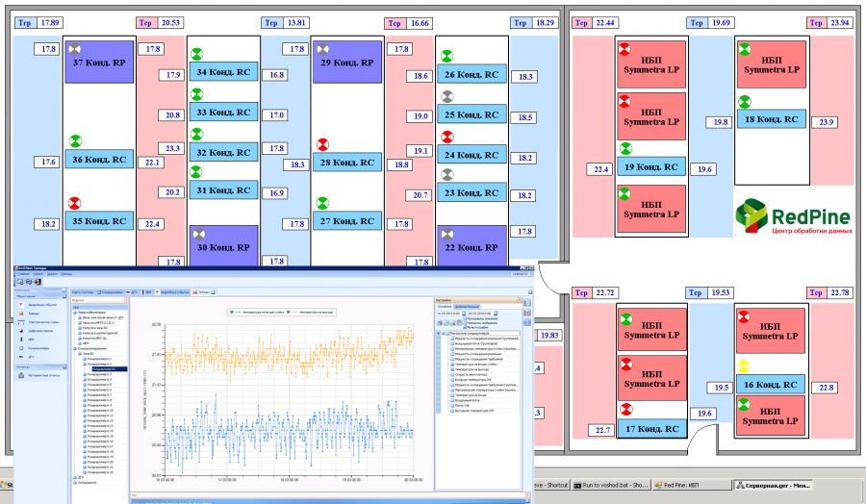Viewport: 866px width, 504px height.
Task: Click the Тср 20.53 average temperature field
Action: (160, 23)
